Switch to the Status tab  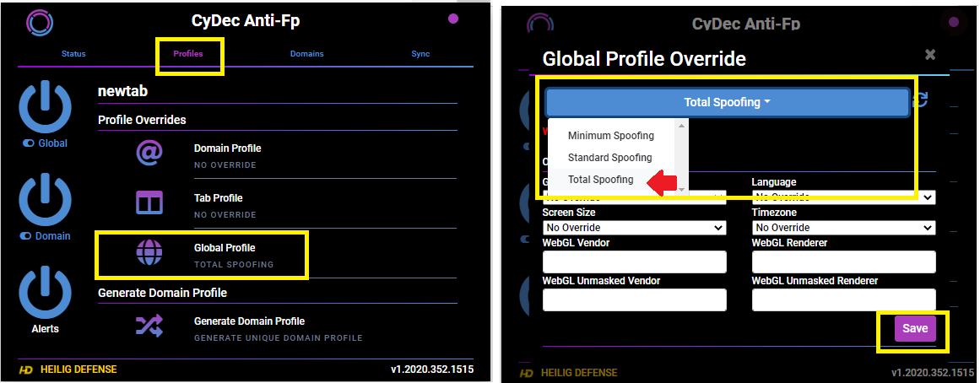tap(73, 54)
